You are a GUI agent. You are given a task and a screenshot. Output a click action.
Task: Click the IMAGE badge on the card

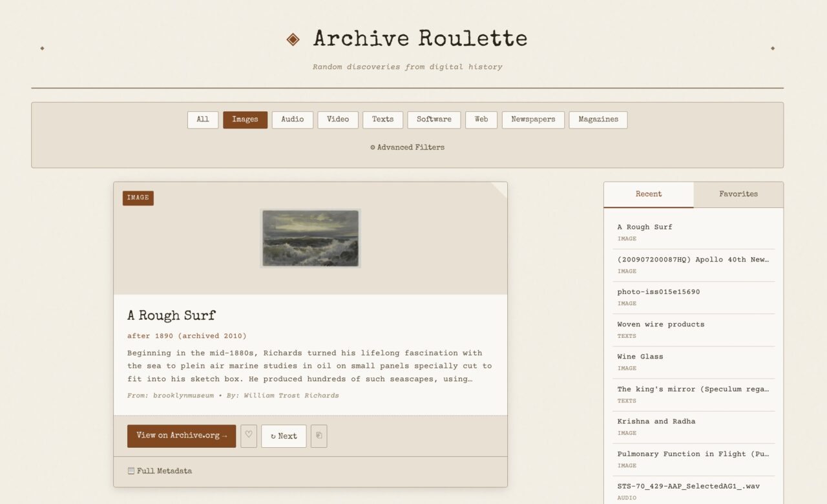tap(138, 198)
